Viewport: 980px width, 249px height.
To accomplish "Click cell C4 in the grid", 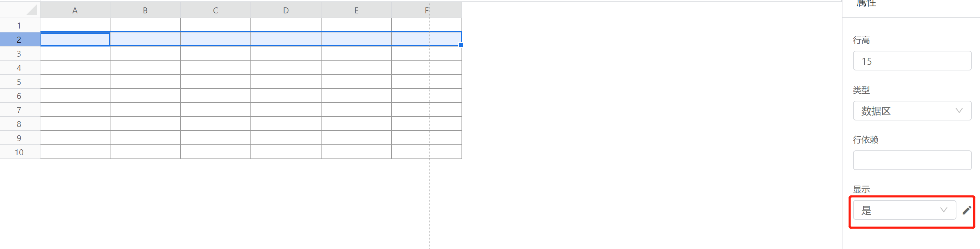I will tap(216, 67).
